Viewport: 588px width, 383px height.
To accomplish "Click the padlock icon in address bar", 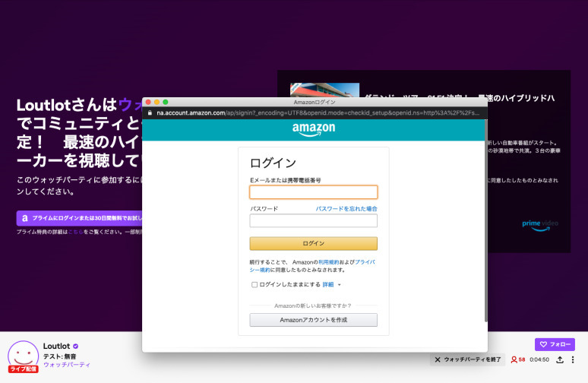I will coord(150,112).
